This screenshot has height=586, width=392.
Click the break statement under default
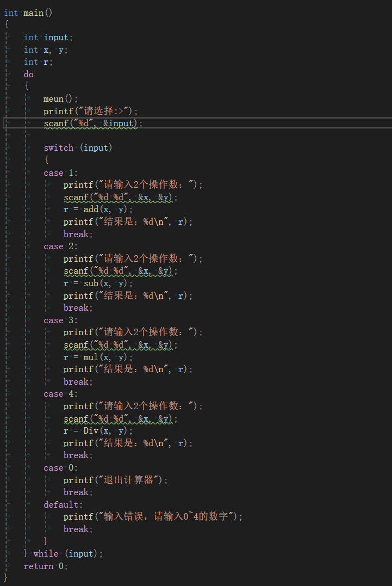pyautogui.click(x=78, y=529)
